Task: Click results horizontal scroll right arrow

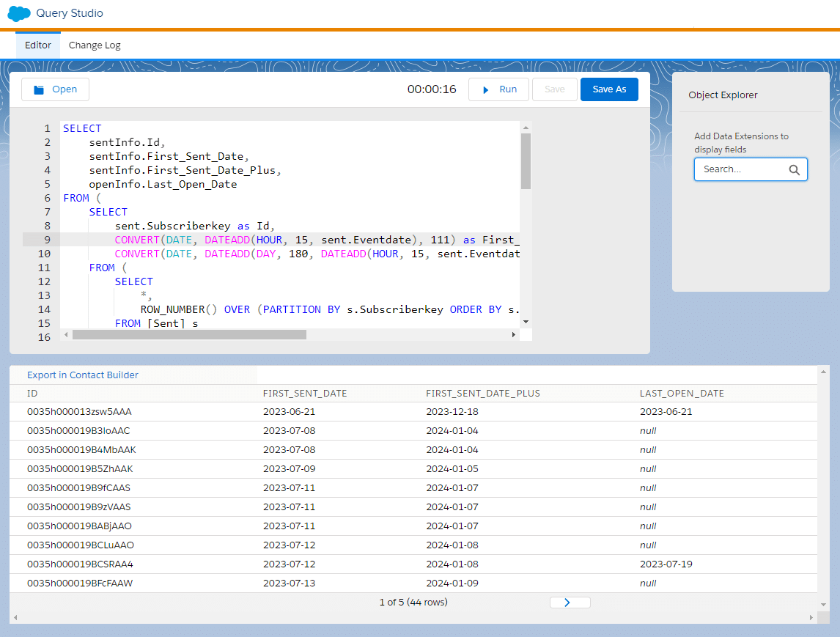Action: [811, 618]
